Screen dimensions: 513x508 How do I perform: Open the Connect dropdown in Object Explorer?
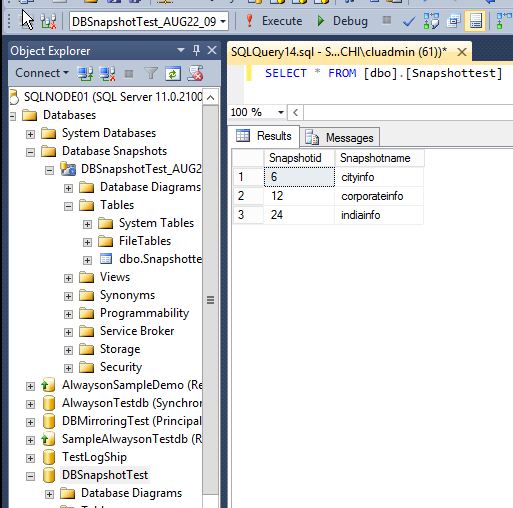42,73
